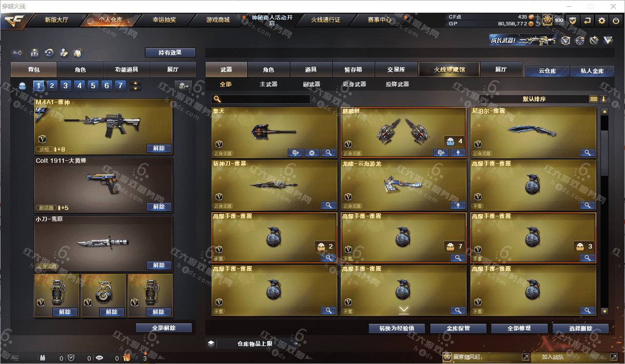The width and height of the screenshot is (625, 364).
Task: Expand the item list with bottom chevron
Action: [x=404, y=309]
